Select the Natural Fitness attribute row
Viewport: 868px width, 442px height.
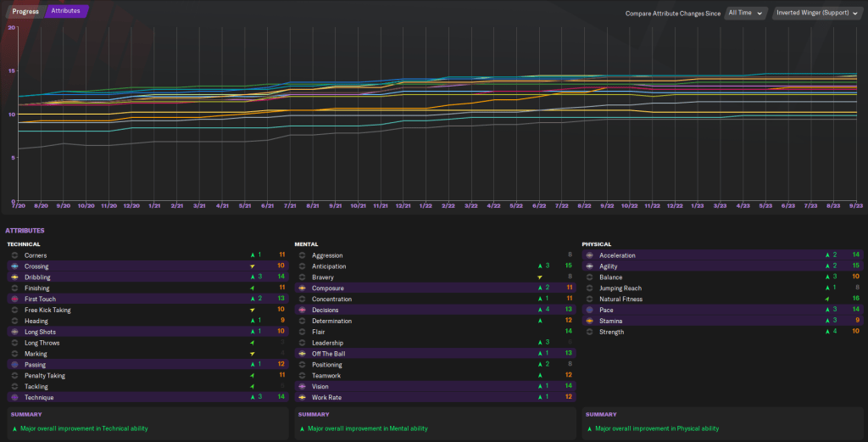coord(621,299)
